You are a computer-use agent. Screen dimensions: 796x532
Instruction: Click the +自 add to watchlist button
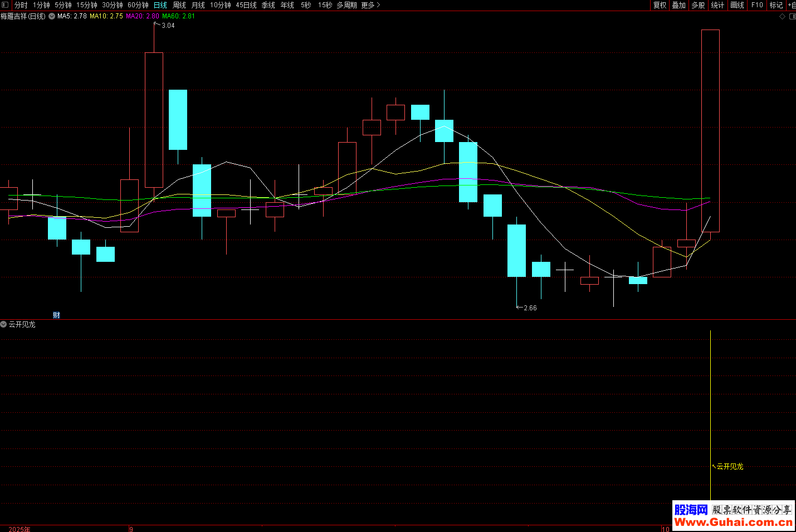pos(792,5)
